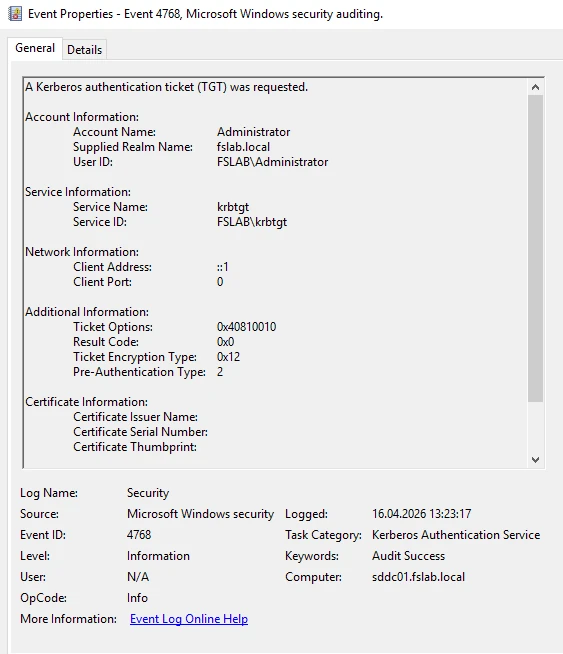Click the Client Address ::1 value
The height and width of the screenshot is (654, 563).
tap(222, 267)
